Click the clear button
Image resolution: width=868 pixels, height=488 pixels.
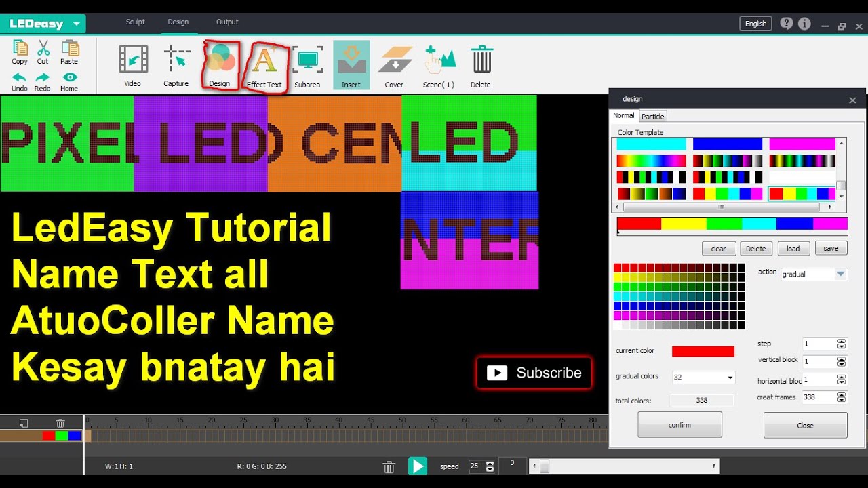[x=718, y=249]
